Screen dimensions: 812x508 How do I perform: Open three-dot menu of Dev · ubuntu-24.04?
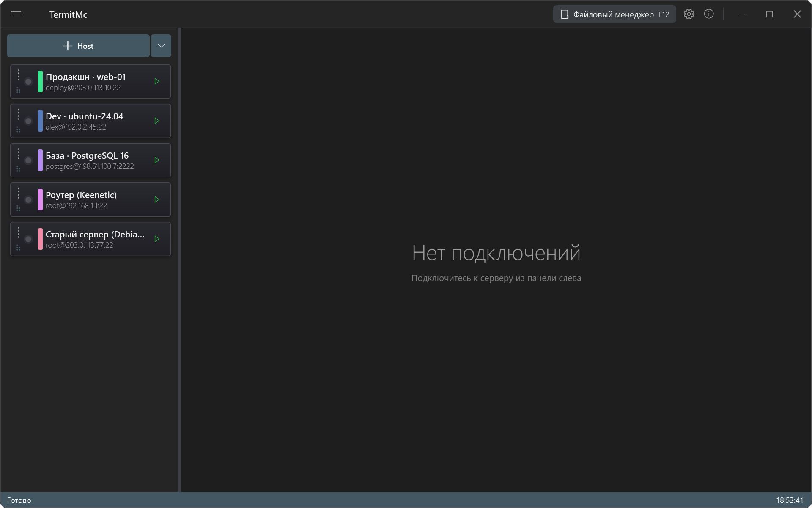18,115
